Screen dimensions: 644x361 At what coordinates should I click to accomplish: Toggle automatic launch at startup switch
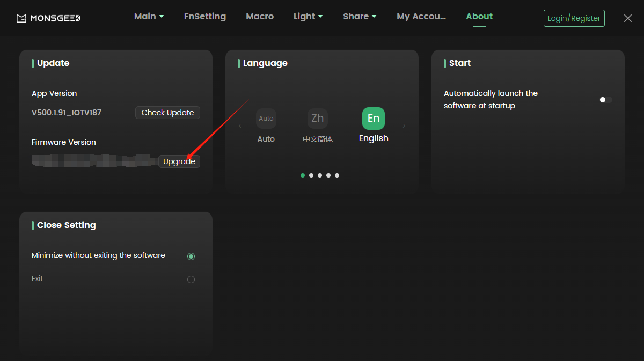(x=606, y=100)
